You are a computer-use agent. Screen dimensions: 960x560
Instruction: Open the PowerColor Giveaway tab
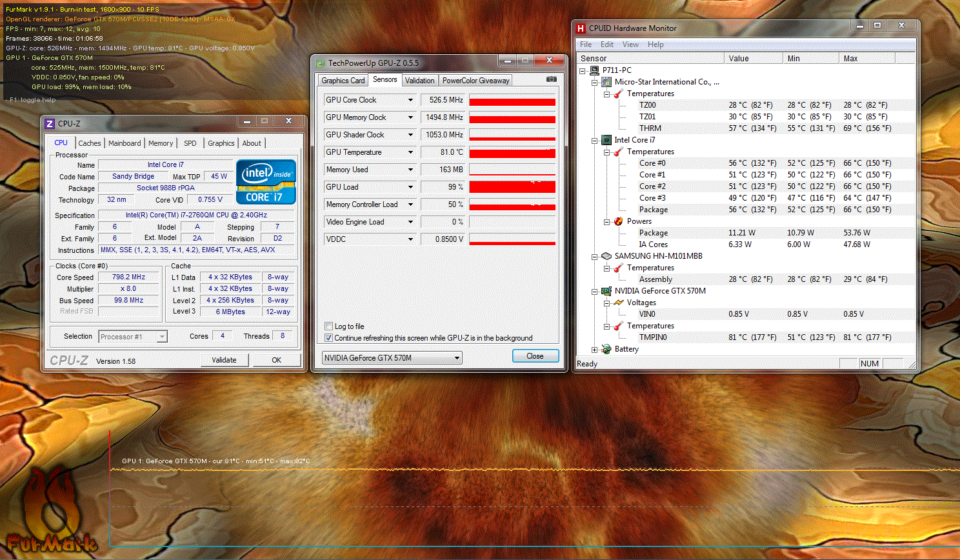pos(476,81)
